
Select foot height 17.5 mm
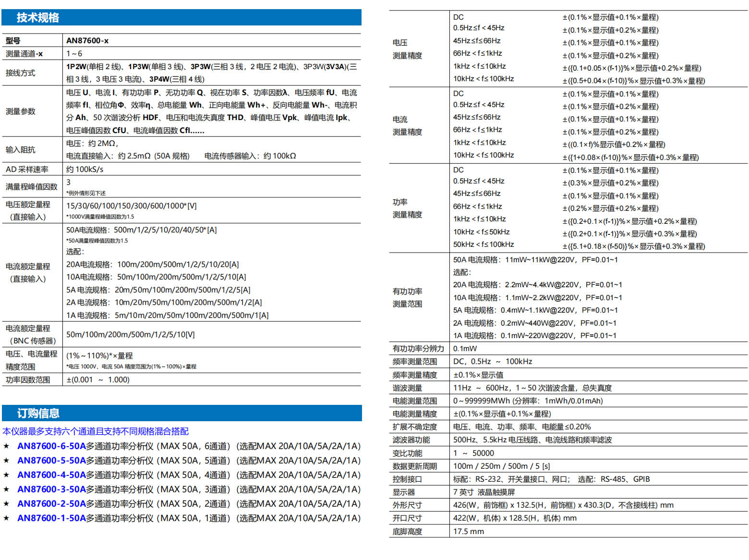coord(469,532)
